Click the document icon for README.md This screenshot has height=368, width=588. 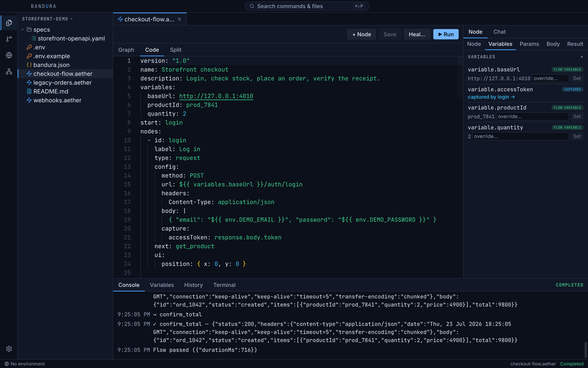(29, 91)
